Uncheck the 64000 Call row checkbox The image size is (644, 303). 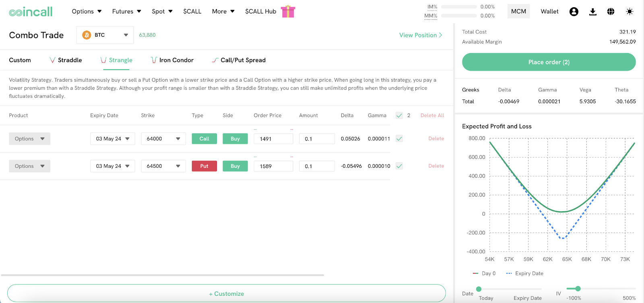pyautogui.click(x=399, y=138)
